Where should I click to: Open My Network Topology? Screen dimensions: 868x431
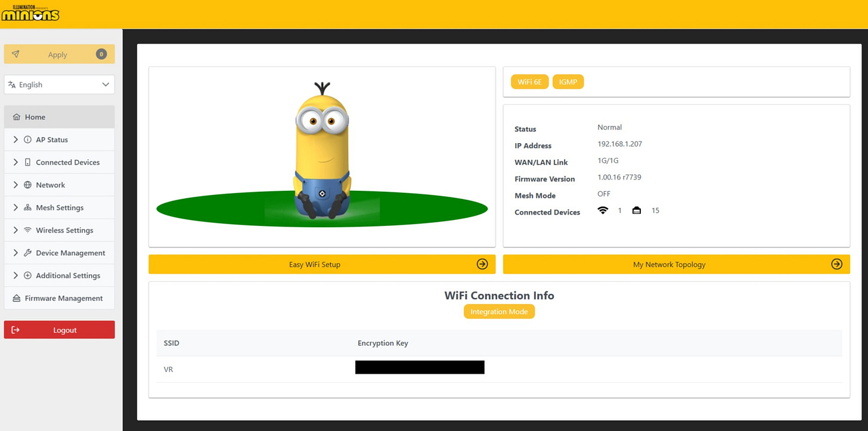(677, 264)
